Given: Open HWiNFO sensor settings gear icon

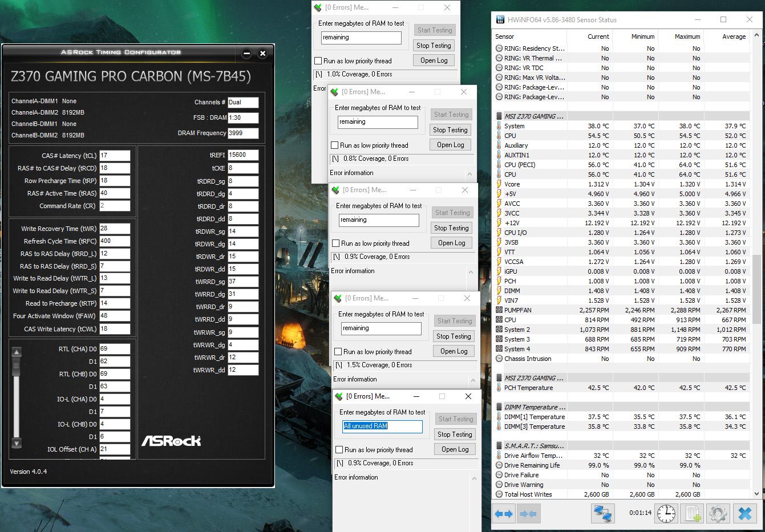Looking at the screenshot, I should pyautogui.click(x=718, y=514).
